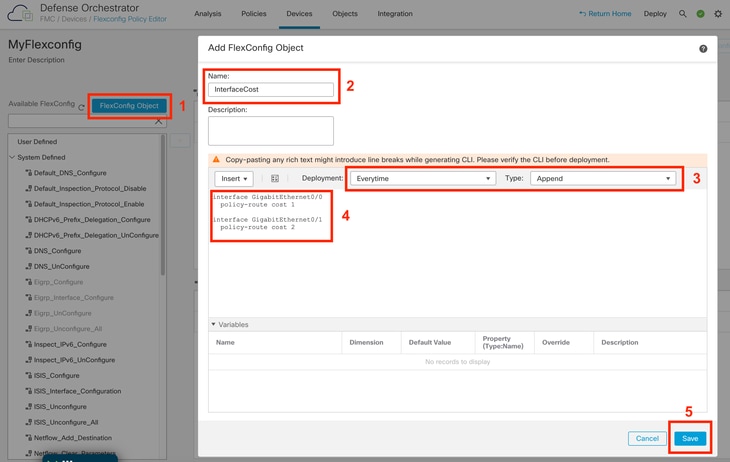Select Netflow_Add_Destination item
The height and width of the screenshot is (462, 730).
(x=73, y=438)
